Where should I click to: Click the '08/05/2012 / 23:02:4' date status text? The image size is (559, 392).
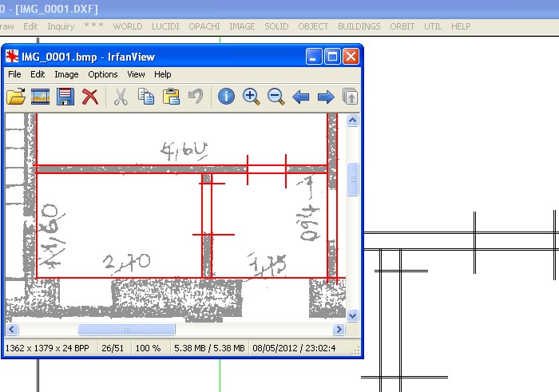click(294, 348)
